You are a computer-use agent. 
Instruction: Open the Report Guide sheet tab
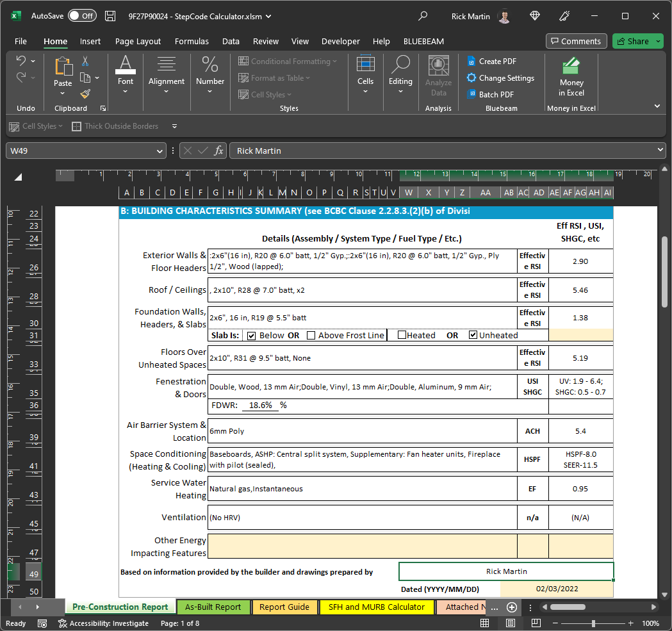284,607
